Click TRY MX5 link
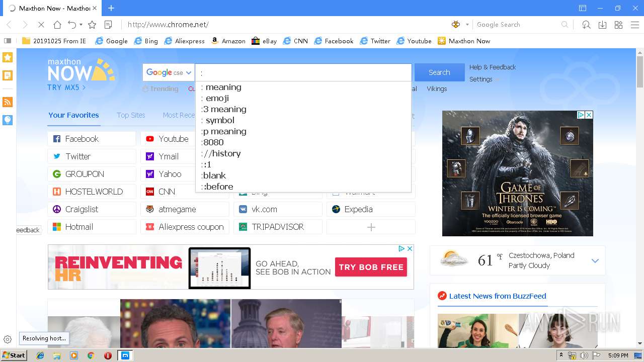Screen dimensions: 644x362 pos(66,87)
